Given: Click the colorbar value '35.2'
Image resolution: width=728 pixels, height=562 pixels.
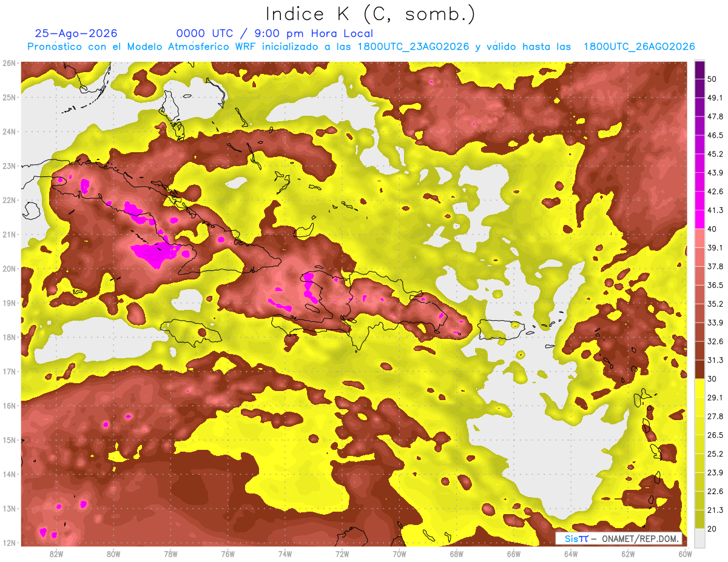Looking at the screenshot, I should 715,304.
